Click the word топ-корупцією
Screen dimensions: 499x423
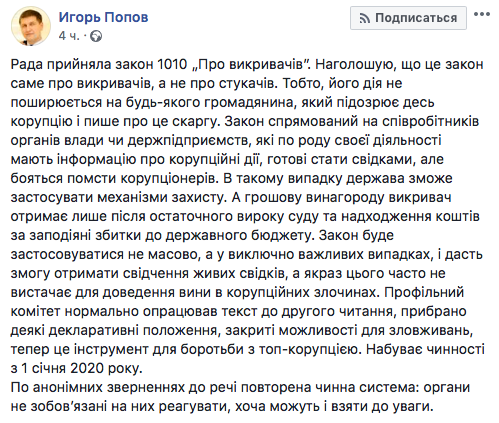coord(310,350)
